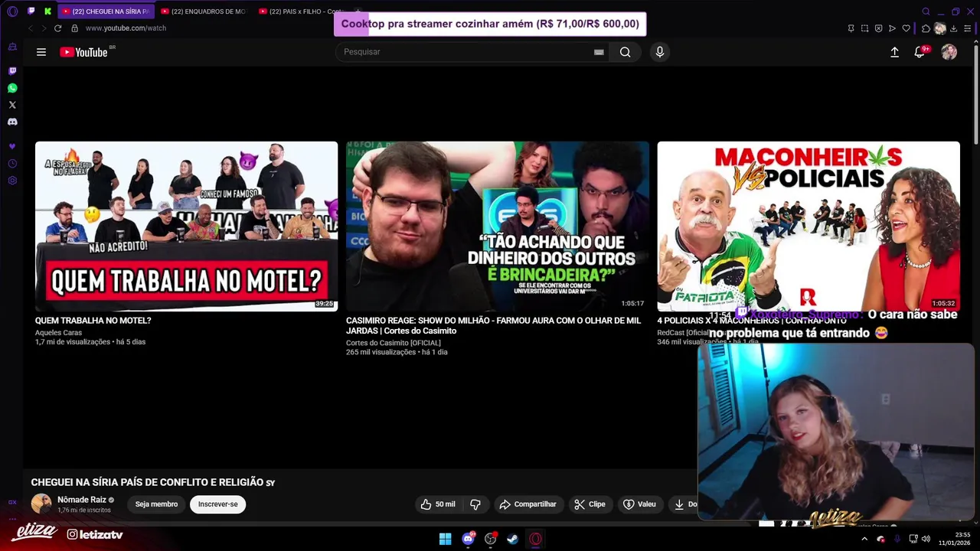
Task: Open History clock in the Opera sidebar
Action: coord(12,164)
